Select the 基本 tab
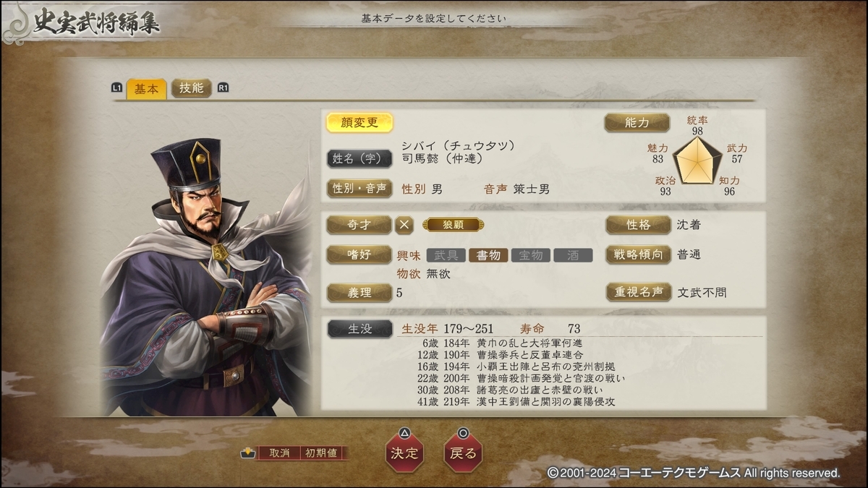The height and width of the screenshot is (488, 868). (146, 89)
